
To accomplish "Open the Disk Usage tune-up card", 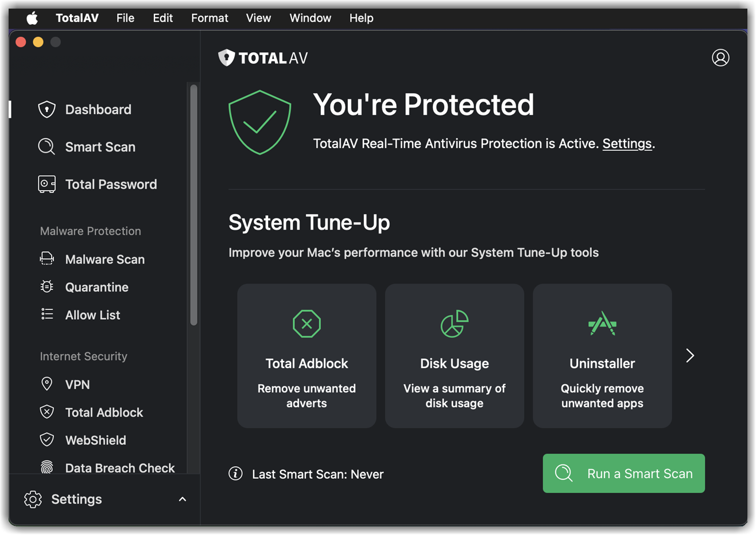I will 454,356.
